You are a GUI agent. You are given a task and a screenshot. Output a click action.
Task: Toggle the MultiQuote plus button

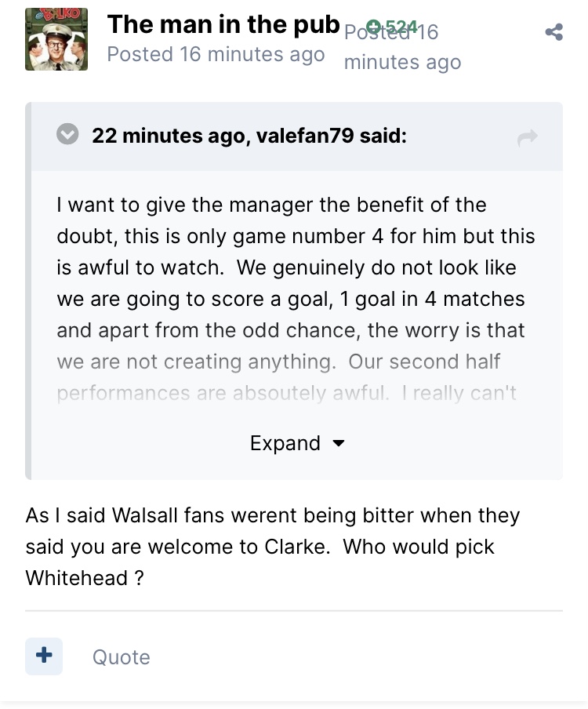click(x=44, y=656)
